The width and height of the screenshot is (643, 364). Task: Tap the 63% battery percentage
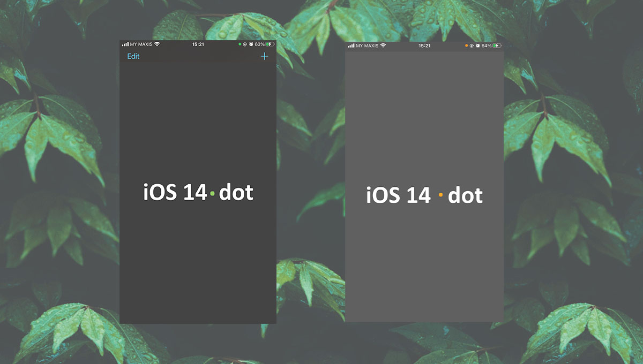point(259,44)
